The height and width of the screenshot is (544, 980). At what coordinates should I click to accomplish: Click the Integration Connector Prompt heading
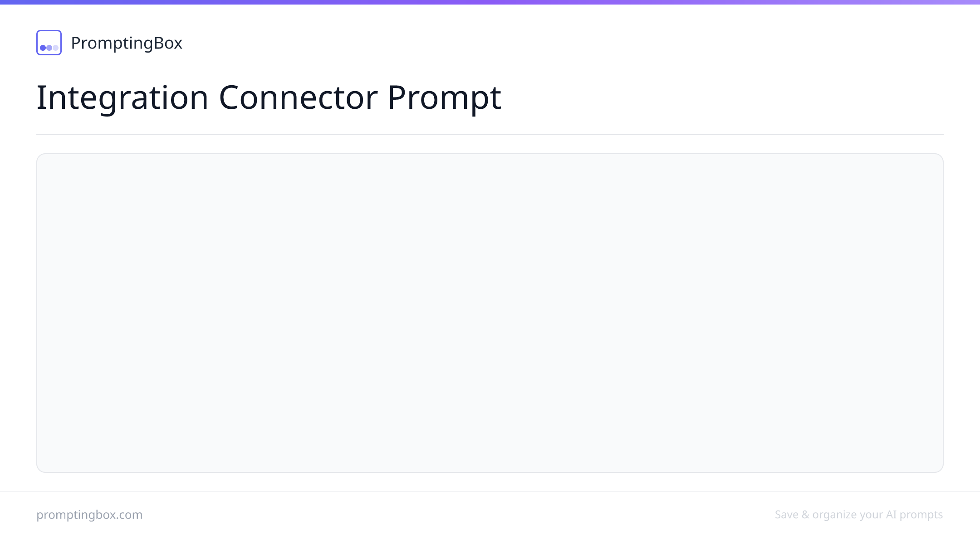269,97
